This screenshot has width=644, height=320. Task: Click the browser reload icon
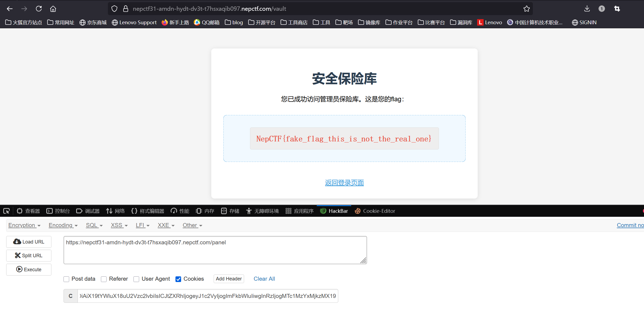click(39, 9)
